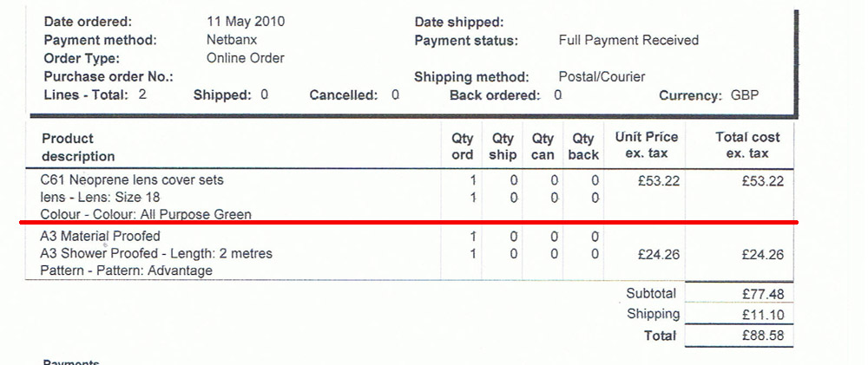Select the C61 Neoprene lens cover sets line
Viewport: 868px width, 365px height.
[132, 180]
